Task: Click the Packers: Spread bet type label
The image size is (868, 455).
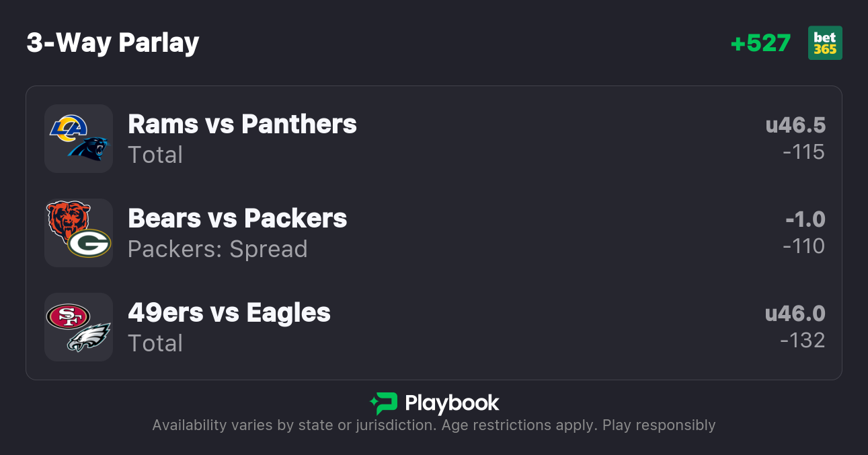Action: click(x=217, y=249)
